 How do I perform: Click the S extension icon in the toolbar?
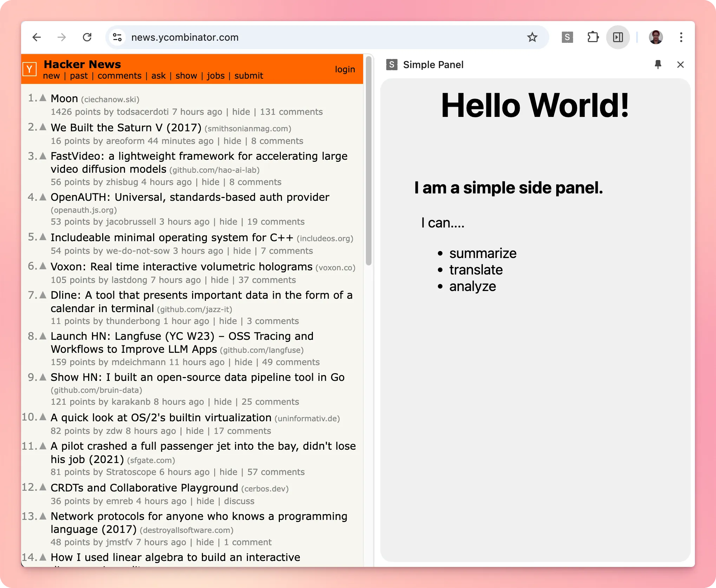coord(567,37)
